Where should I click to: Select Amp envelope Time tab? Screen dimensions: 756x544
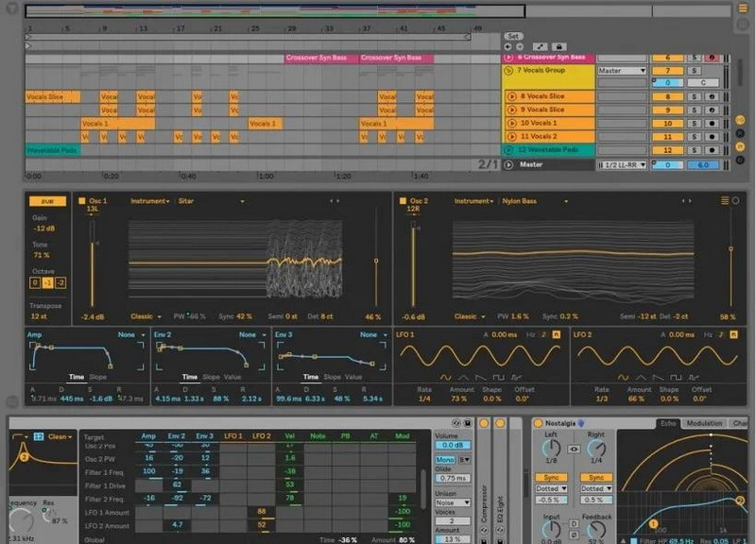77,377
